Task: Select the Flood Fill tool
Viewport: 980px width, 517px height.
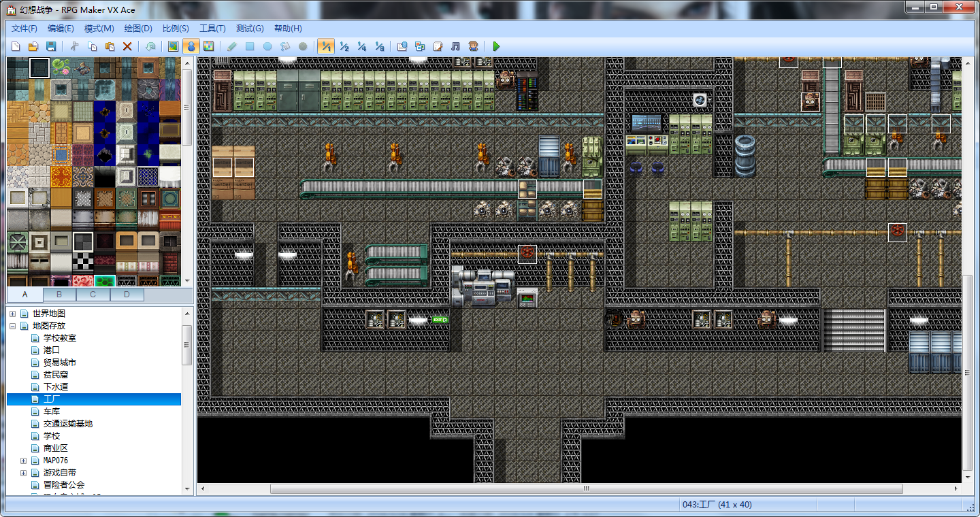Action: [x=285, y=46]
